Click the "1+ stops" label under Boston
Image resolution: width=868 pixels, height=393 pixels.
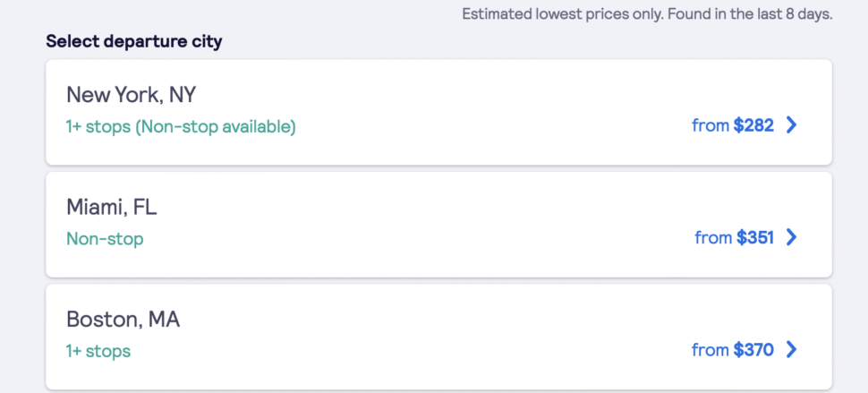[x=98, y=351]
